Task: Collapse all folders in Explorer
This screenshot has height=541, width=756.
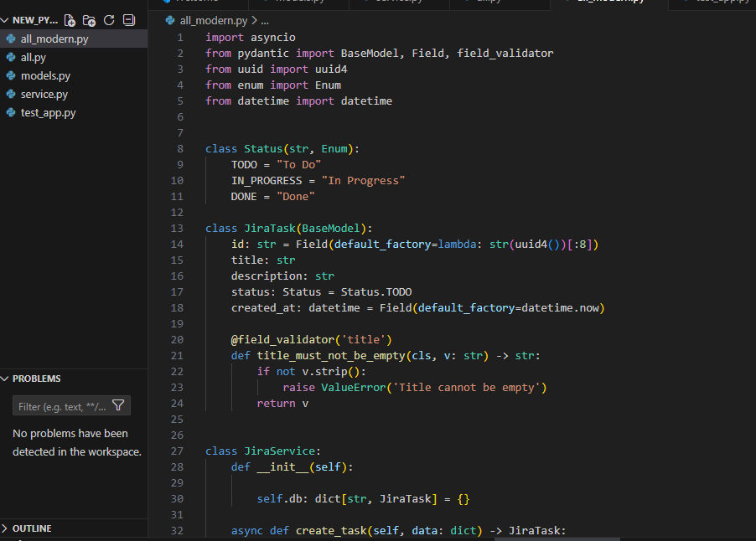Action: [128, 20]
